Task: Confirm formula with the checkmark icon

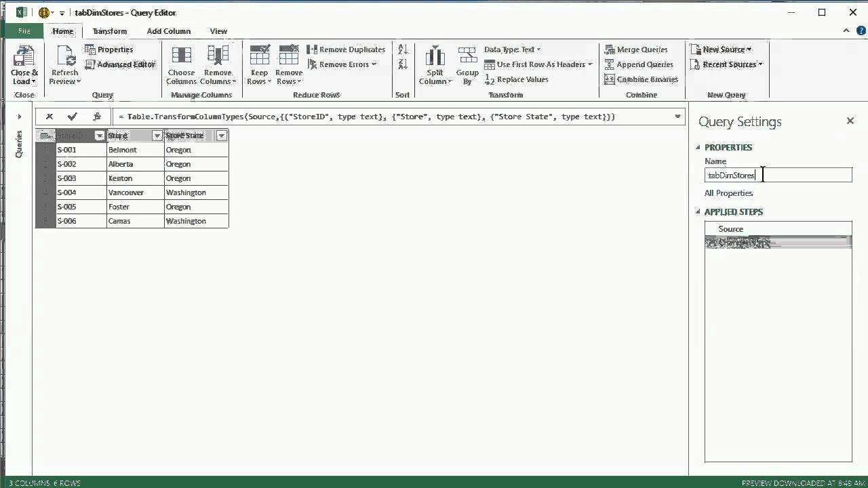Action: pyautogui.click(x=73, y=117)
